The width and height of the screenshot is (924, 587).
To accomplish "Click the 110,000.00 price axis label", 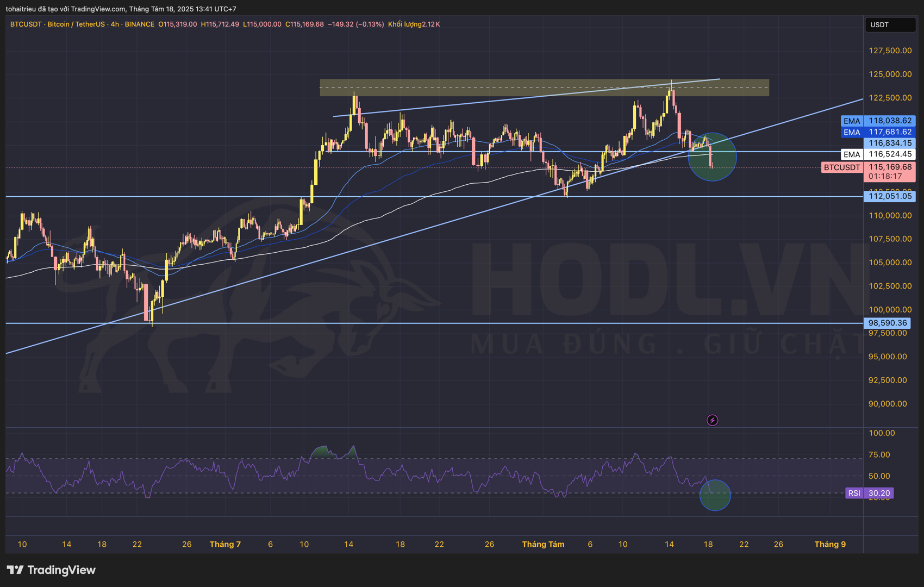I will [890, 215].
